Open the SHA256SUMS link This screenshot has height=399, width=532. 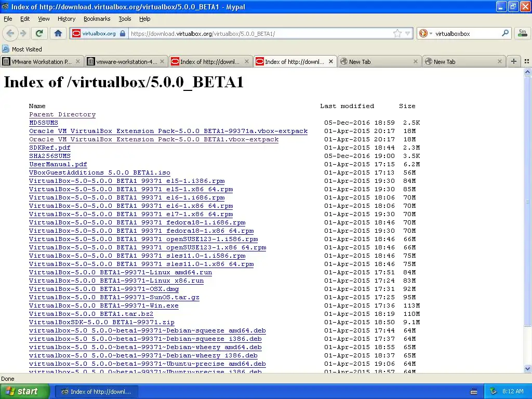pos(50,156)
